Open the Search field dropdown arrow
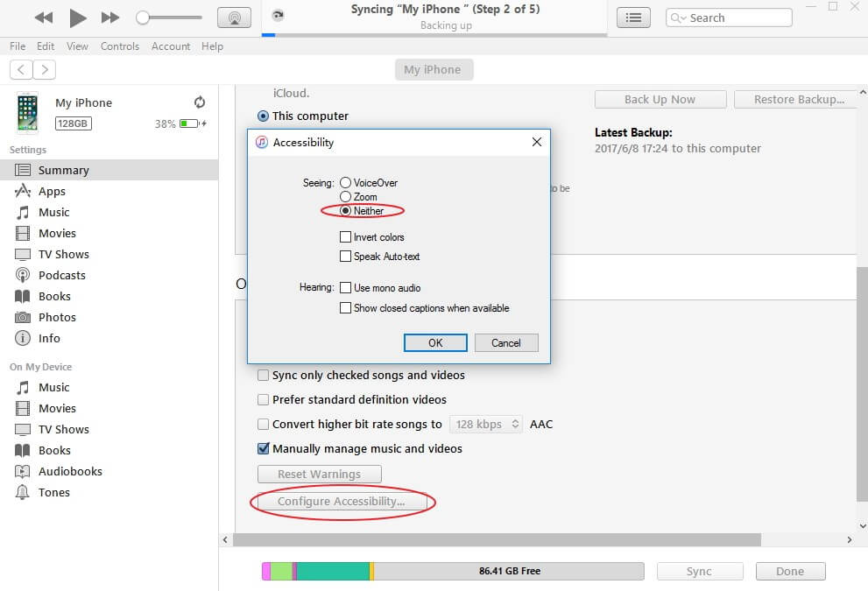The width and height of the screenshot is (868, 591). (684, 18)
